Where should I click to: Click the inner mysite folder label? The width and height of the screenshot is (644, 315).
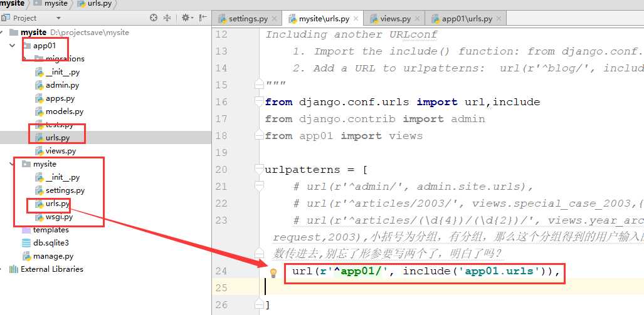point(45,163)
